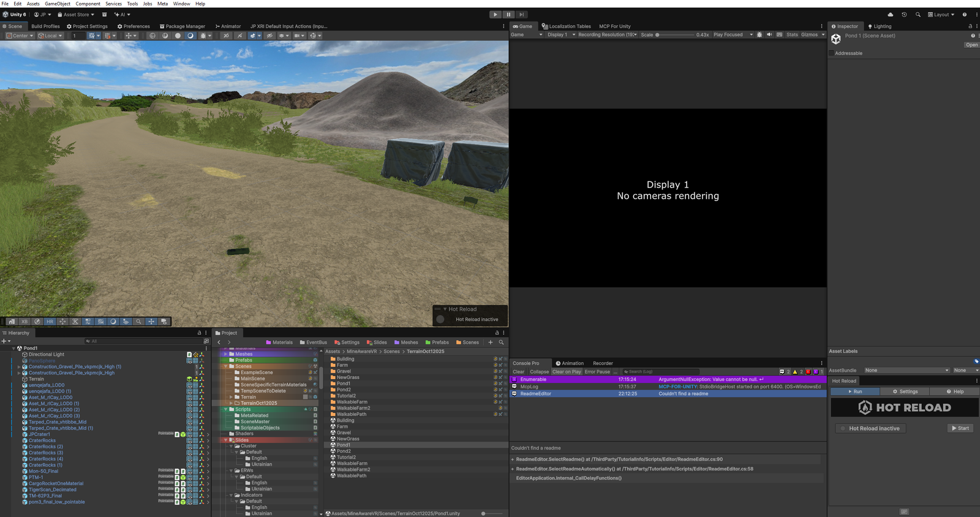
Task: Click the Pause button in the toolbar
Action: tap(508, 15)
